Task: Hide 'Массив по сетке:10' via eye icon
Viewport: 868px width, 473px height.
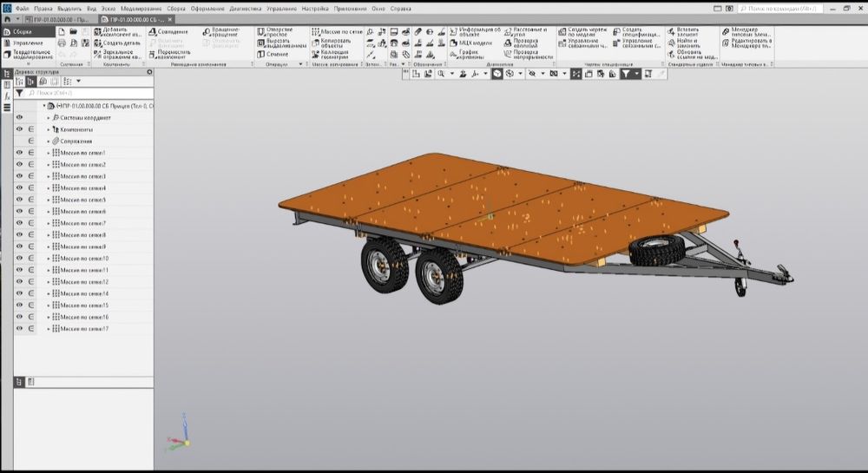Action: 19,259
